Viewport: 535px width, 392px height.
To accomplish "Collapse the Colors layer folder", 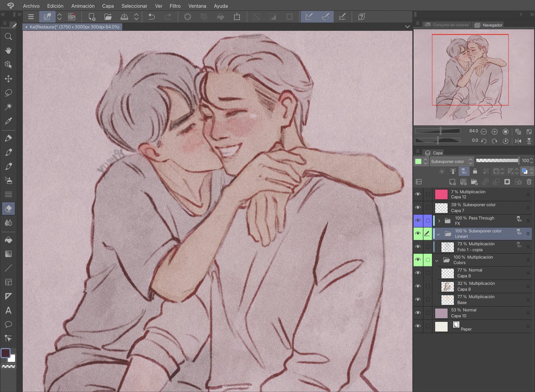I will [437, 260].
